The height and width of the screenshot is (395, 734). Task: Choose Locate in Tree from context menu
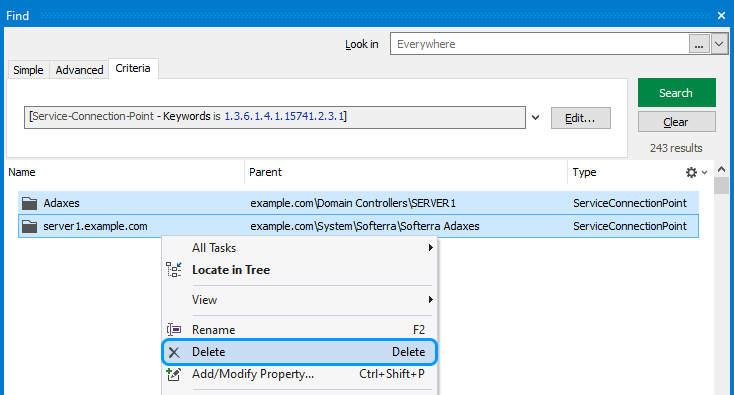[300, 270]
